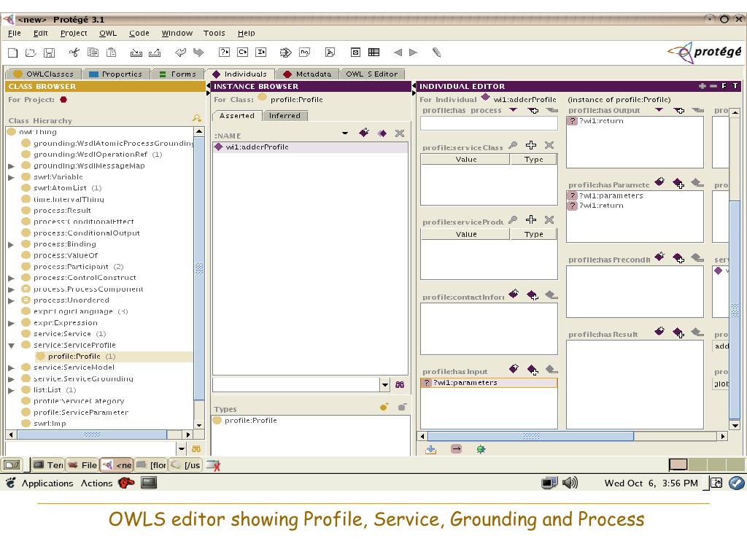
Task: Click the pencil edit toolbar icon
Action: (436, 52)
